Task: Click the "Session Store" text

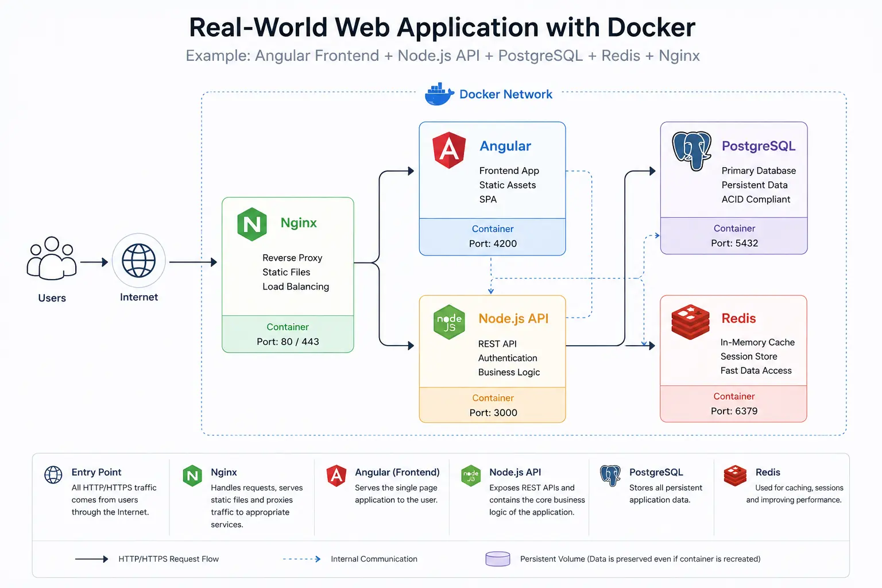Action: [x=749, y=357]
